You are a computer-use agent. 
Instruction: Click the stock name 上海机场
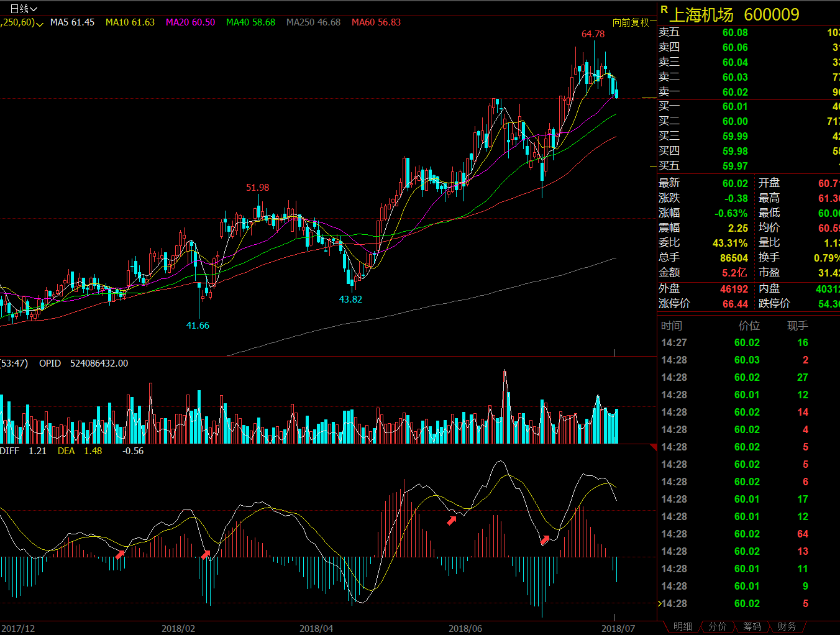tap(701, 14)
